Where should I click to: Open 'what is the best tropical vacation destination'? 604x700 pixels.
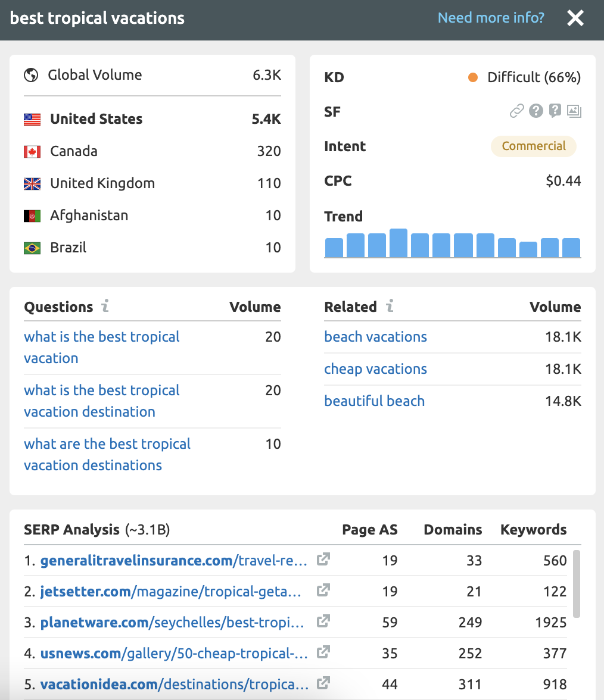pos(101,401)
